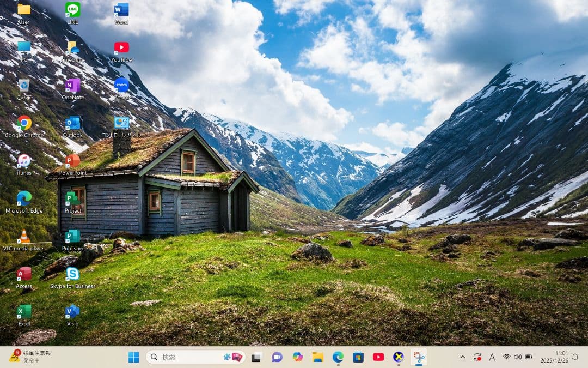The image size is (588, 368).
Task: Mute audio via the taskbar speaker icon
Action: (x=517, y=357)
